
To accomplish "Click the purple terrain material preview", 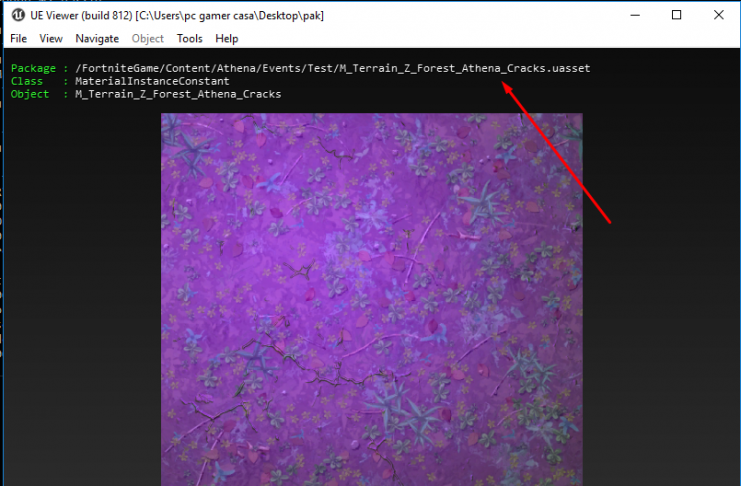I will point(371,299).
